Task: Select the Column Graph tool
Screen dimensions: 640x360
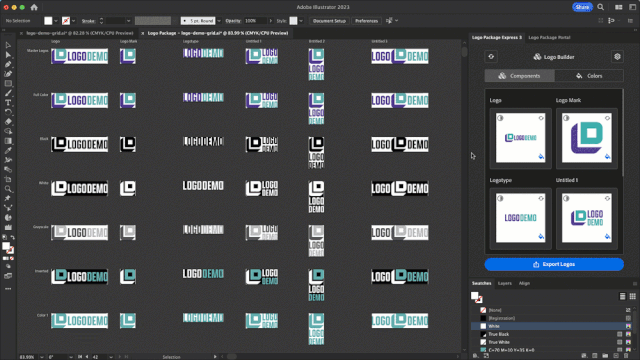Action: click(8, 227)
